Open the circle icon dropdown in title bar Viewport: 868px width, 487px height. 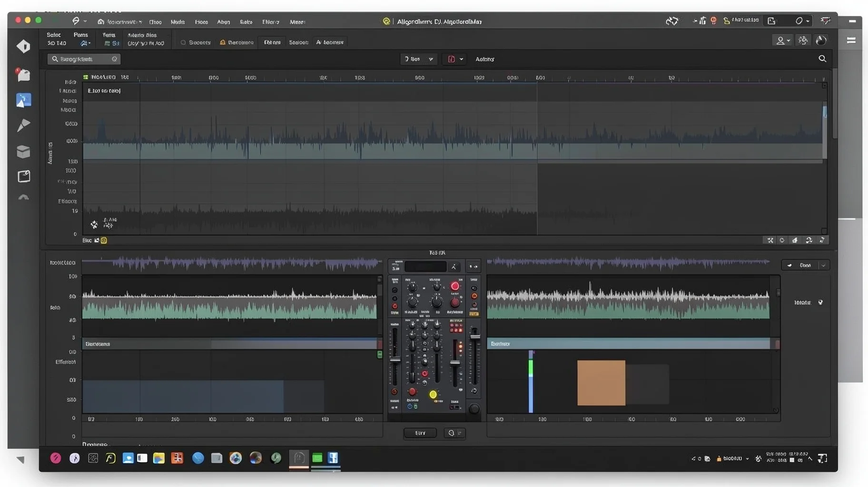802,21
